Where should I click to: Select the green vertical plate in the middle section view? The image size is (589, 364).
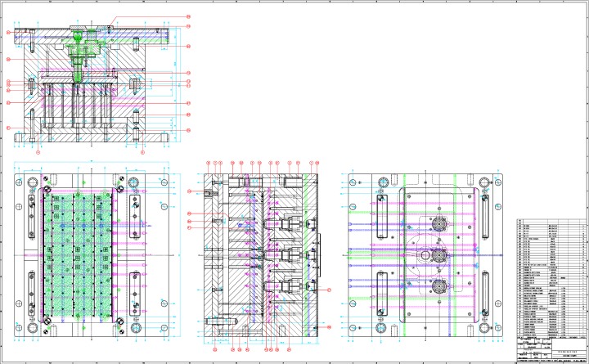pyautogui.click(x=306, y=255)
